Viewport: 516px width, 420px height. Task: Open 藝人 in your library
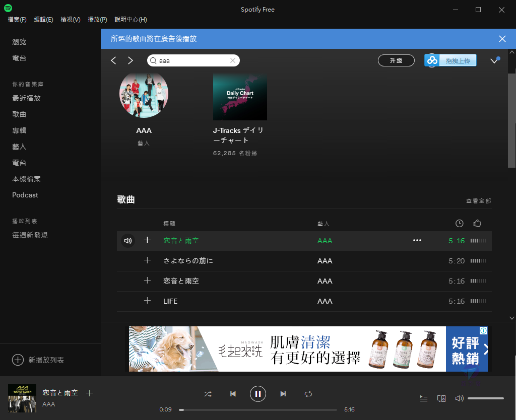[x=19, y=147]
